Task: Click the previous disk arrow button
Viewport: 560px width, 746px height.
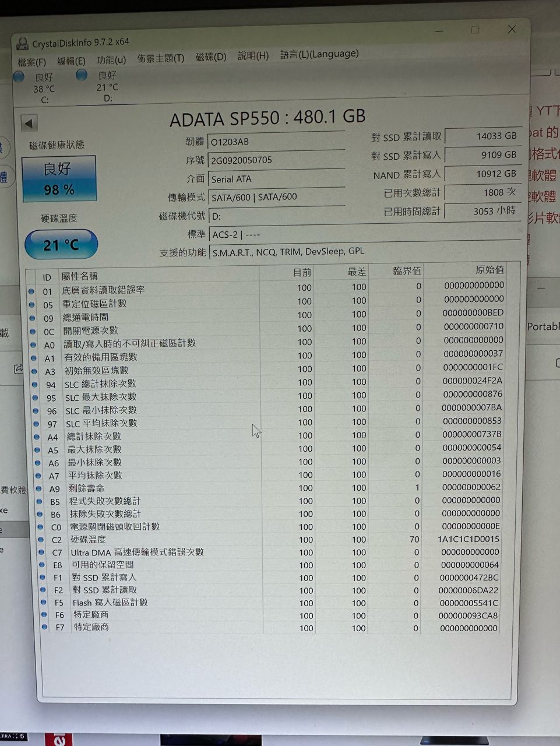Action: [x=29, y=123]
